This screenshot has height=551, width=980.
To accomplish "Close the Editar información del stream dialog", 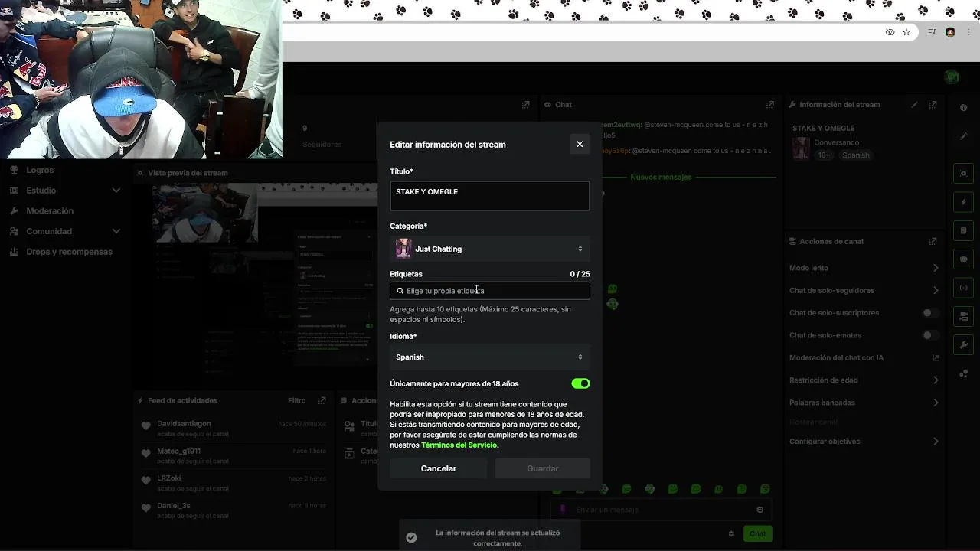I will pyautogui.click(x=580, y=144).
